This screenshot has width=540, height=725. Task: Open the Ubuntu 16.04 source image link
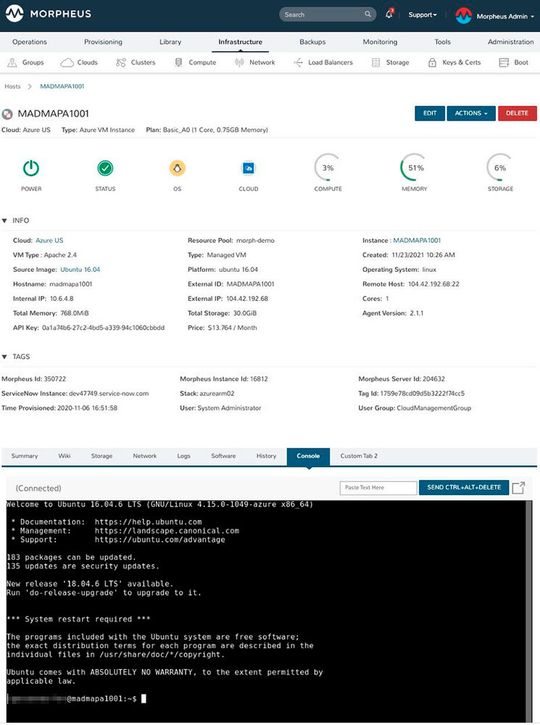coord(80,270)
